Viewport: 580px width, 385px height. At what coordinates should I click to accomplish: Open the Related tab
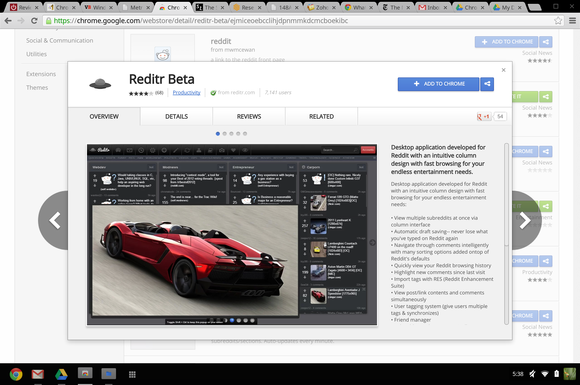(321, 116)
